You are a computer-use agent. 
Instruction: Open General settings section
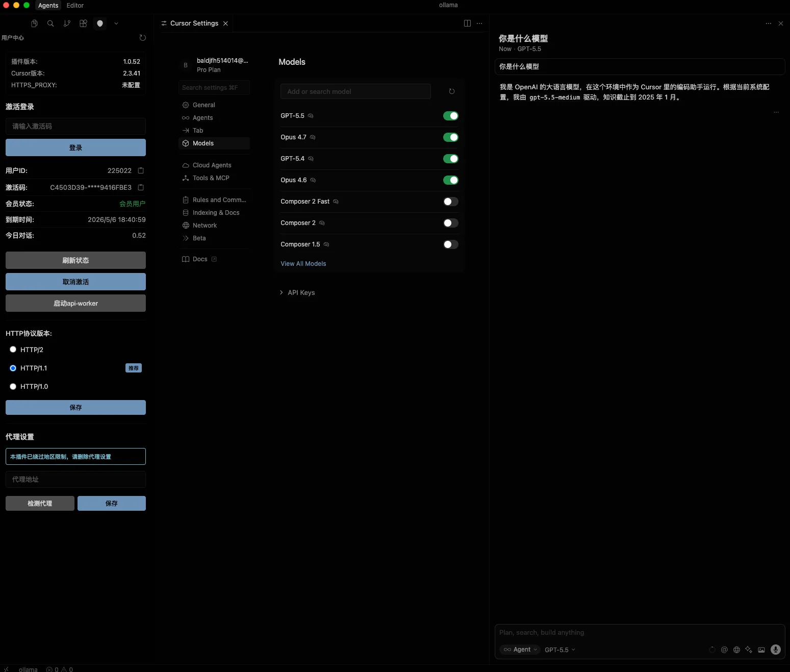tap(214, 105)
